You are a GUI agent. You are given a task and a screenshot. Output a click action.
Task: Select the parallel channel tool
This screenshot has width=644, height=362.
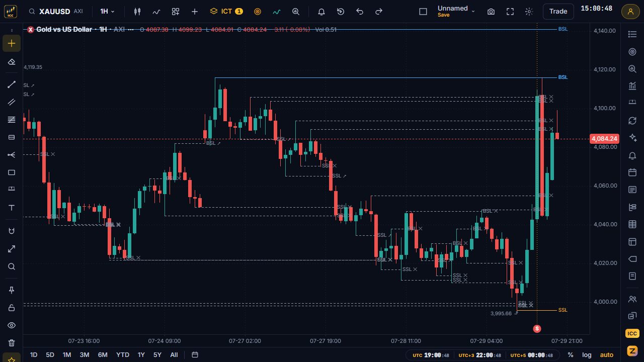coord(12,102)
